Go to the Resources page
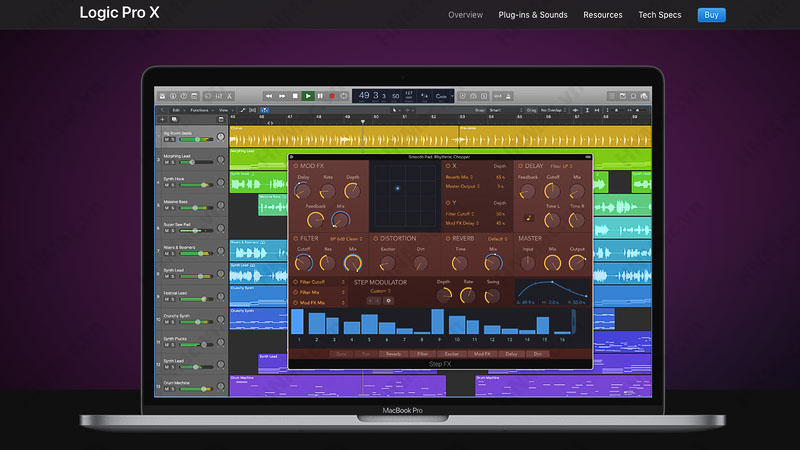This screenshot has height=450, width=800. tap(603, 15)
